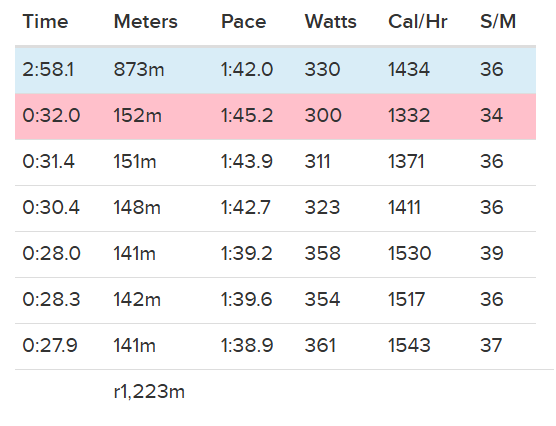Screen dimensions: 556x426
Task: Select the row with time 0:28.0
Action: [x=275, y=254]
